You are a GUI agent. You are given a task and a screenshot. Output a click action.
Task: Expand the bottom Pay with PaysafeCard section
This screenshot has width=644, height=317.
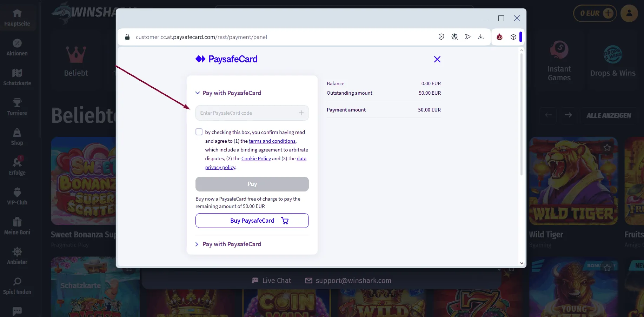(x=228, y=244)
